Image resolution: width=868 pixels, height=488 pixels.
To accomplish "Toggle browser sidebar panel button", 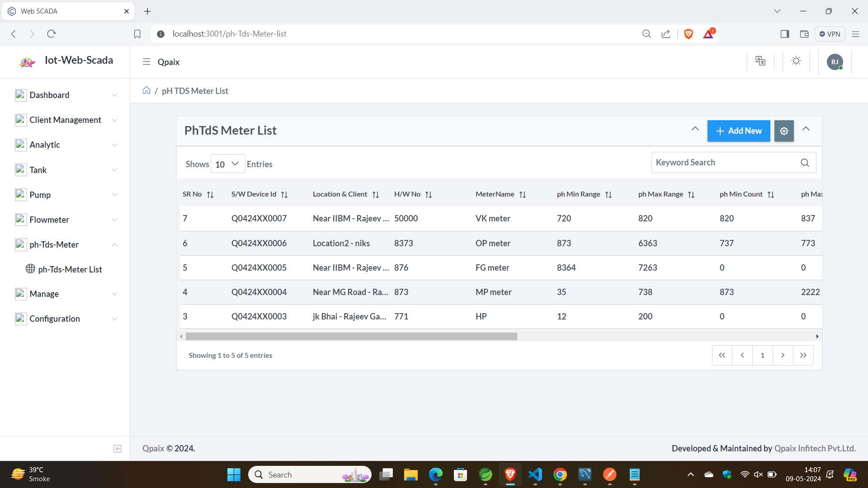I will (x=785, y=34).
